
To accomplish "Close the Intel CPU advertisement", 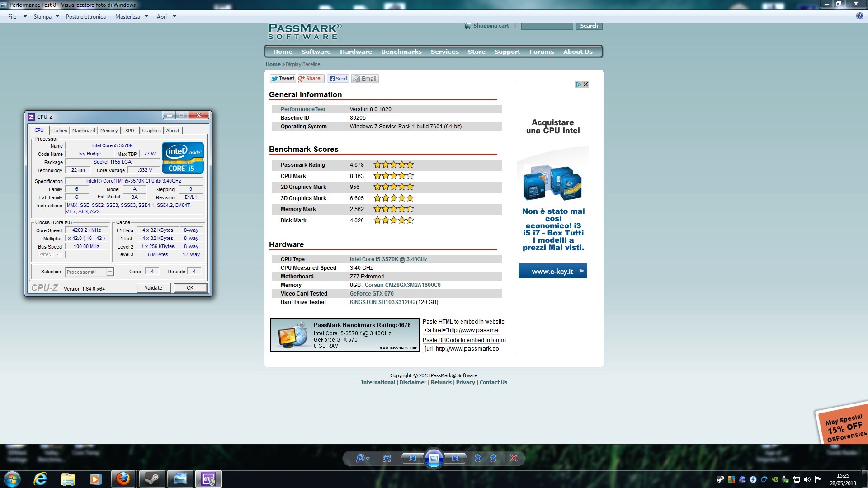I will [x=585, y=84].
